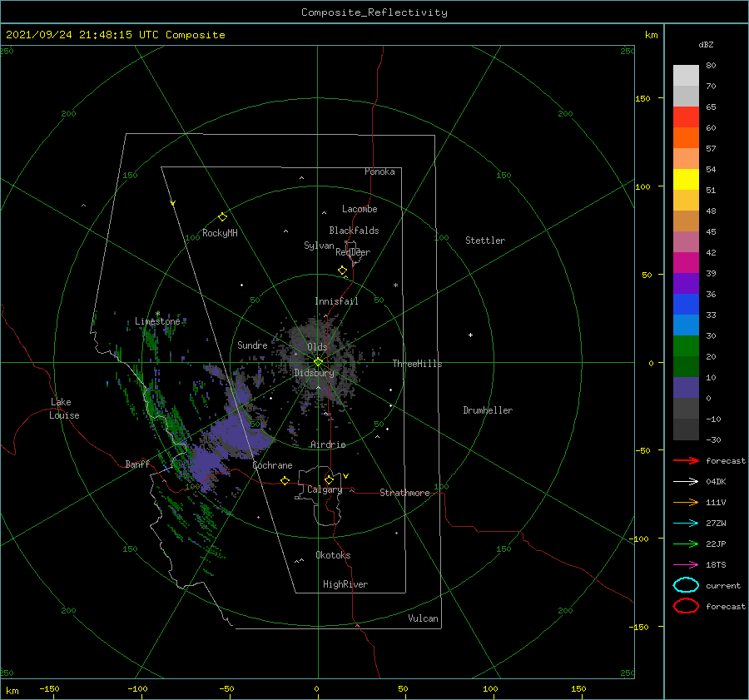Select the blue 33–36 dBZ swatch
749x700 pixels.
686,305
